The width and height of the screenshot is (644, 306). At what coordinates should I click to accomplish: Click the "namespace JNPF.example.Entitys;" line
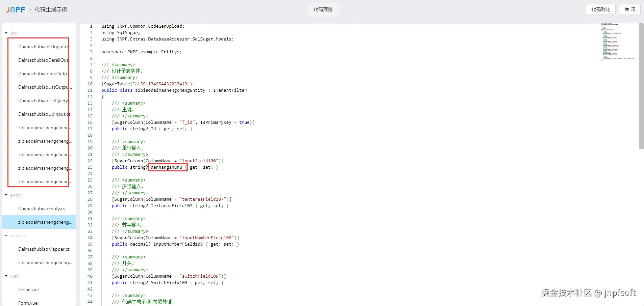coord(142,52)
